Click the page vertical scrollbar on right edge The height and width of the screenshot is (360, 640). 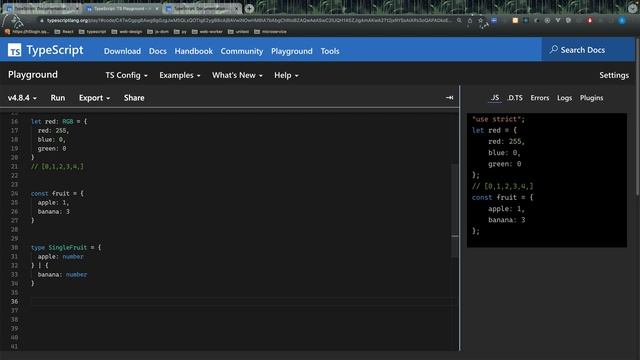point(637,116)
